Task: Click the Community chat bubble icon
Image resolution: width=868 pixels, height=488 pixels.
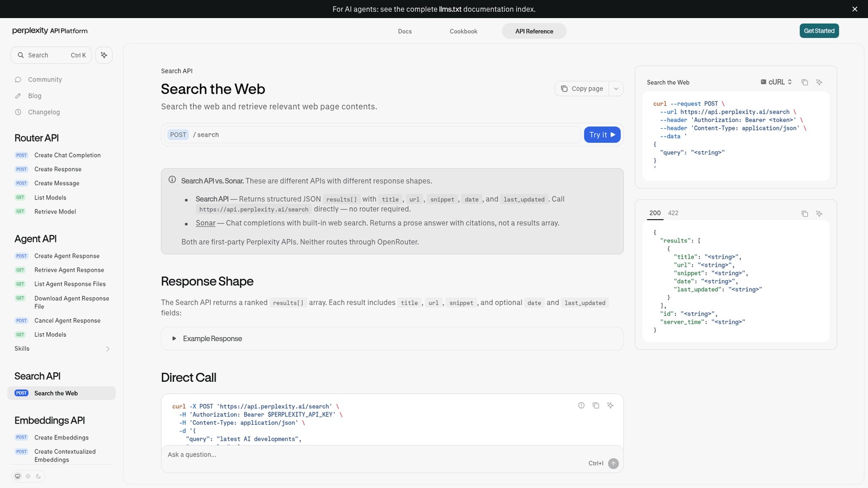Action: (18, 80)
